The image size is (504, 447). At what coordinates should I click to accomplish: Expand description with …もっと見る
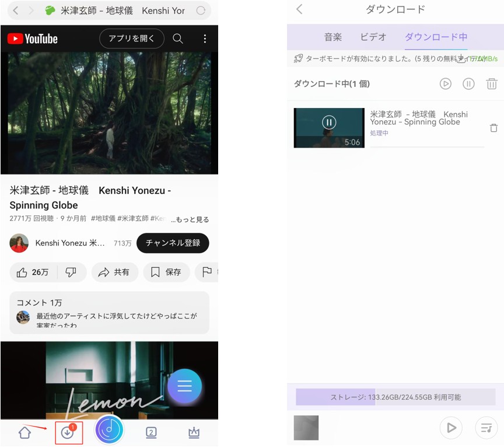(190, 219)
